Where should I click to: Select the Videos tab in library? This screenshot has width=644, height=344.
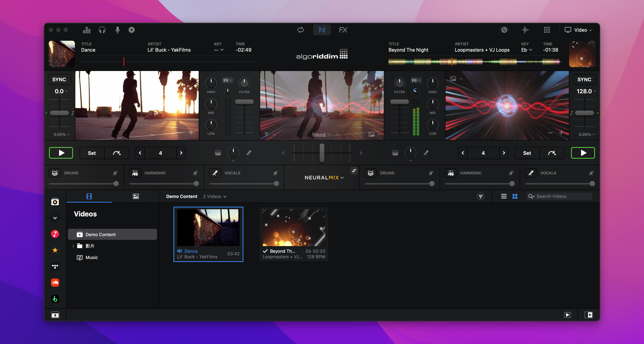(x=89, y=196)
